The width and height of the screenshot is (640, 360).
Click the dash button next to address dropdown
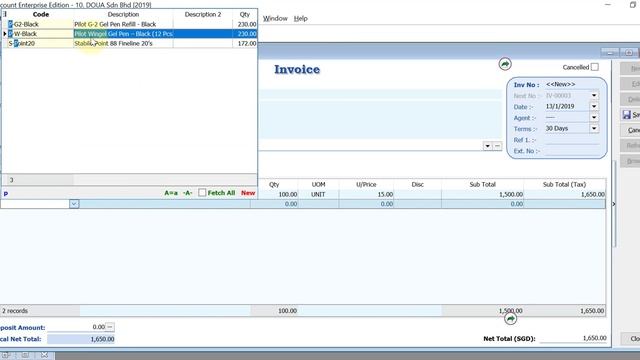click(x=497, y=146)
